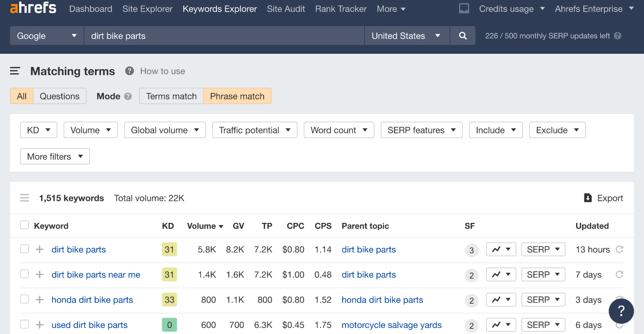Refresh data for the dirt bike parts keyword

pyautogui.click(x=620, y=249)
